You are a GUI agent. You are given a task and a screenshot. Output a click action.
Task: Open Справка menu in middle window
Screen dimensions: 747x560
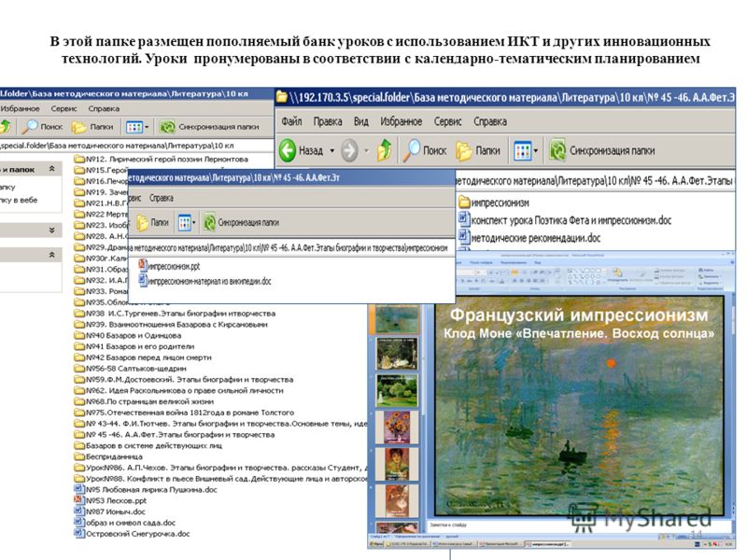[x=161, y=198]
